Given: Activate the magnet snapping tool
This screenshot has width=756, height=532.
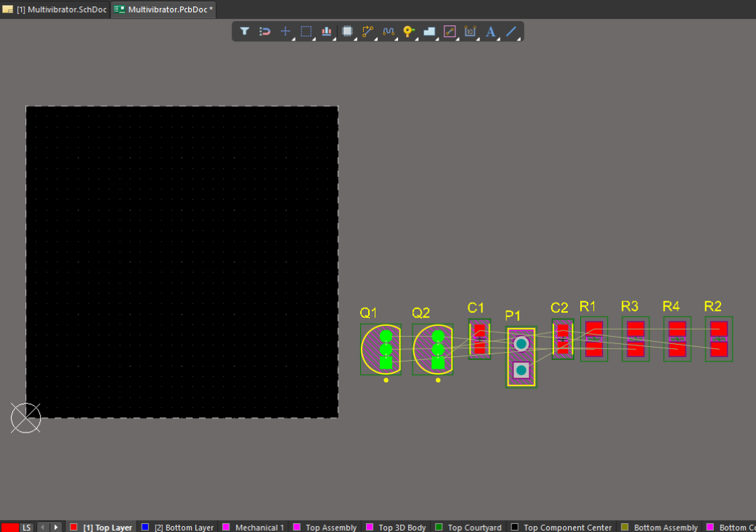Looking at the screenshot, I should pyautogui.click(x=264, y=31).
